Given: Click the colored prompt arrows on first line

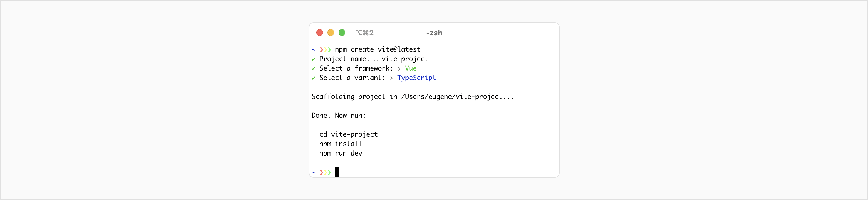Looking at the screenshot, I should [325, 50].
